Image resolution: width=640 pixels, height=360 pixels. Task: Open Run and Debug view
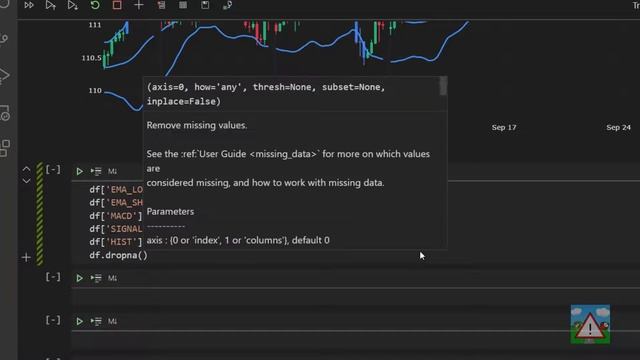pos(4,76)
